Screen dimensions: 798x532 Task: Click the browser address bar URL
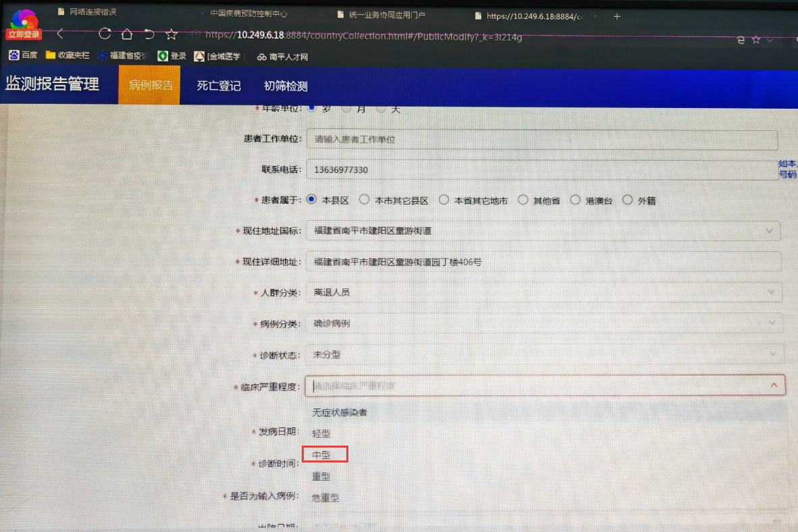(x=363, y=36)
